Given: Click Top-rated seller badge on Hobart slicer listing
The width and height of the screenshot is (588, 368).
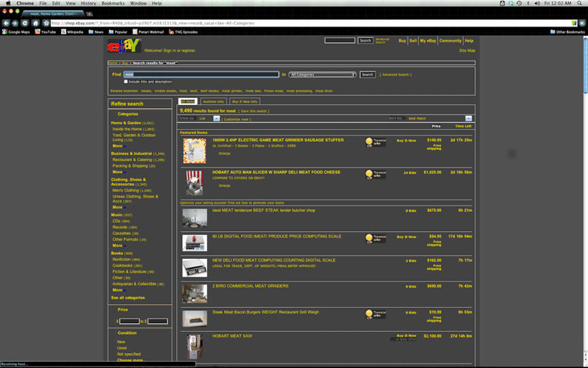Looking at the screenshot, I should pyautogui.click(x=376, y=174).
